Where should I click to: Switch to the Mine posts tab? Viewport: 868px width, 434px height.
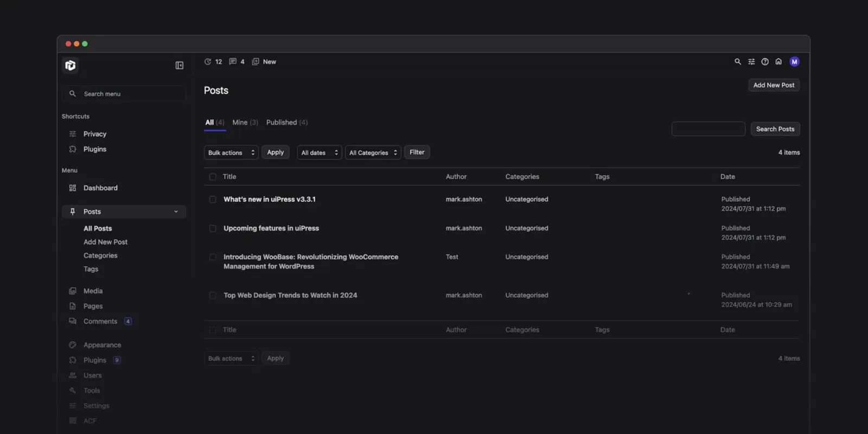[245, 123]
